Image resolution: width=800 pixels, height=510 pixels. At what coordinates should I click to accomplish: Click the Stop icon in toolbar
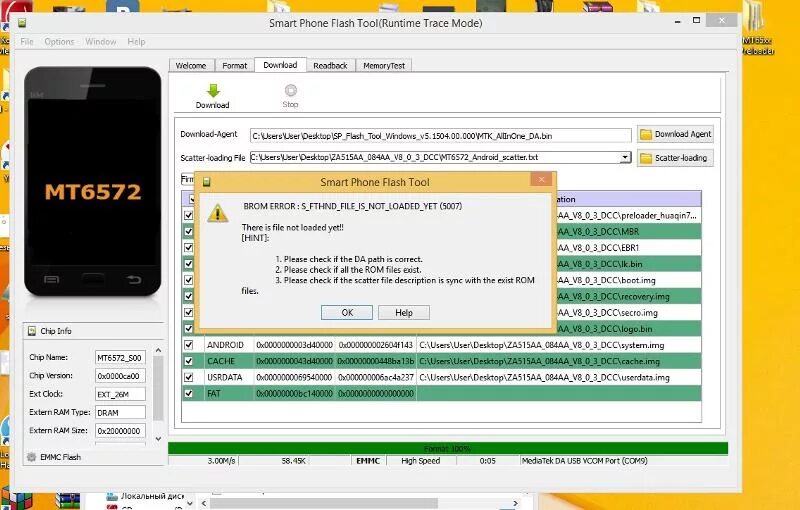pos(290,90)
